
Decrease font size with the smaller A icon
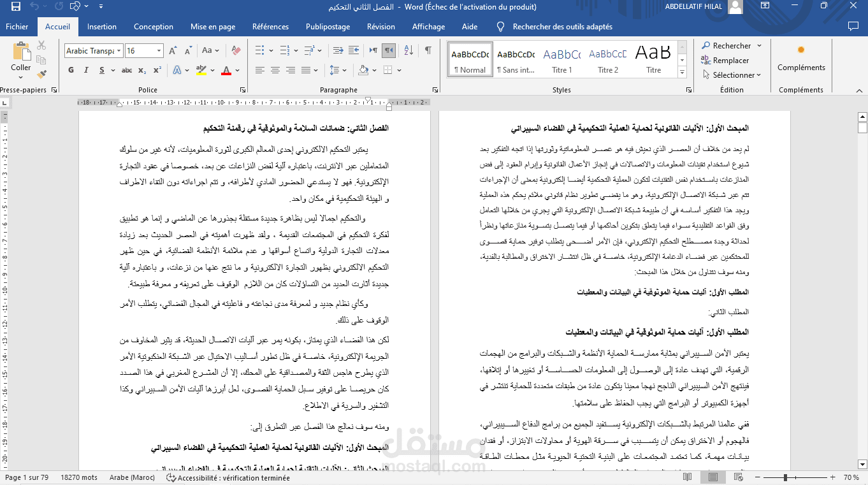click(x=188, y=50)
